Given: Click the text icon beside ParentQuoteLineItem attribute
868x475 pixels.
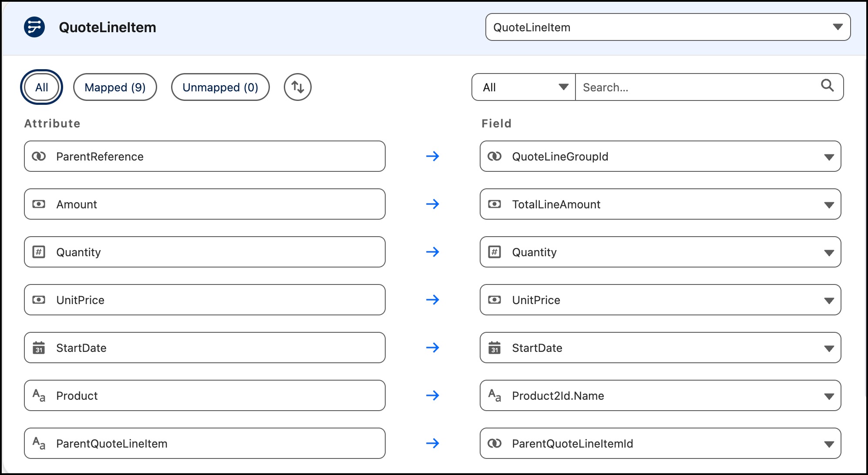Looking at the screenshot, I should point(39,443).
